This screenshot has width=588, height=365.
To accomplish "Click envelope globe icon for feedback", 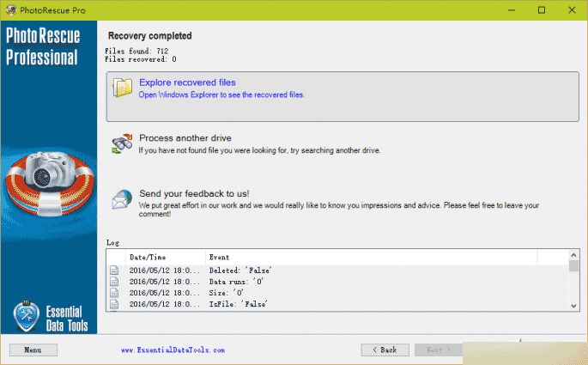I will [x=122, y=199].
